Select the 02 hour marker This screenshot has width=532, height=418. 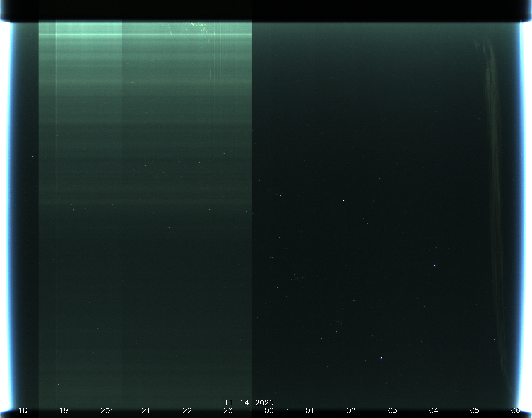[351, 410]
